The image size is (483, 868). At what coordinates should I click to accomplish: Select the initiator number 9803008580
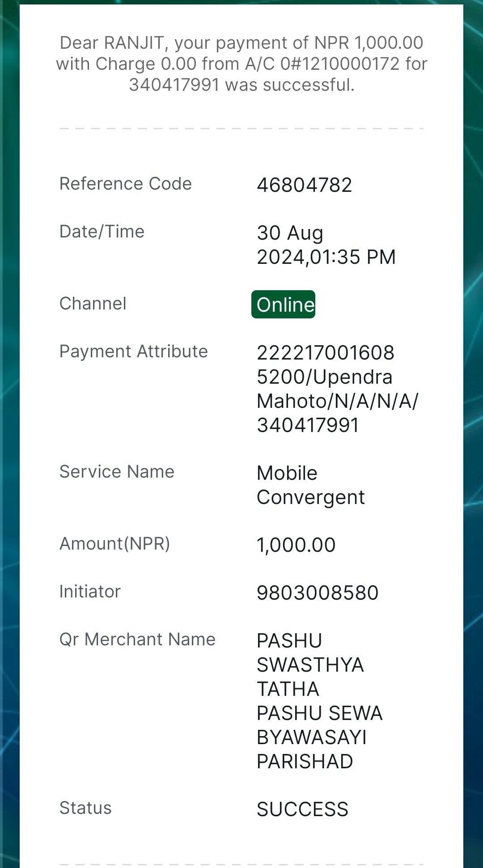tap(318, 593)
